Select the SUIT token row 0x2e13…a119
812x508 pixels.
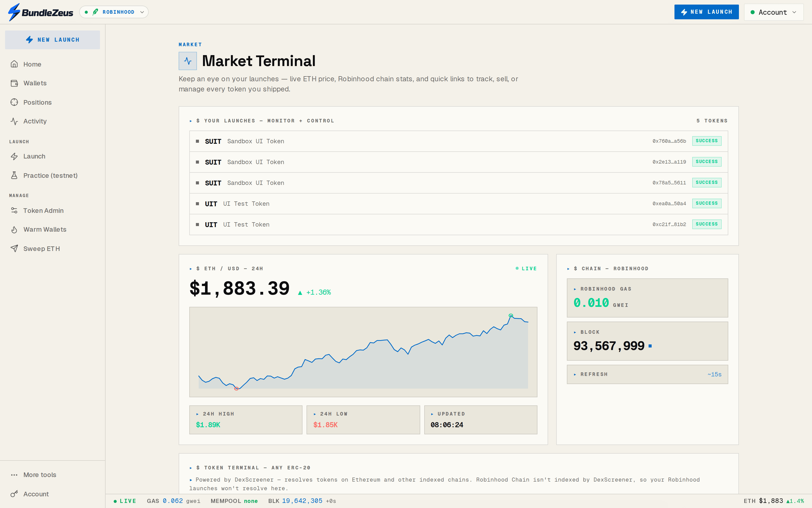pos(458,162)
